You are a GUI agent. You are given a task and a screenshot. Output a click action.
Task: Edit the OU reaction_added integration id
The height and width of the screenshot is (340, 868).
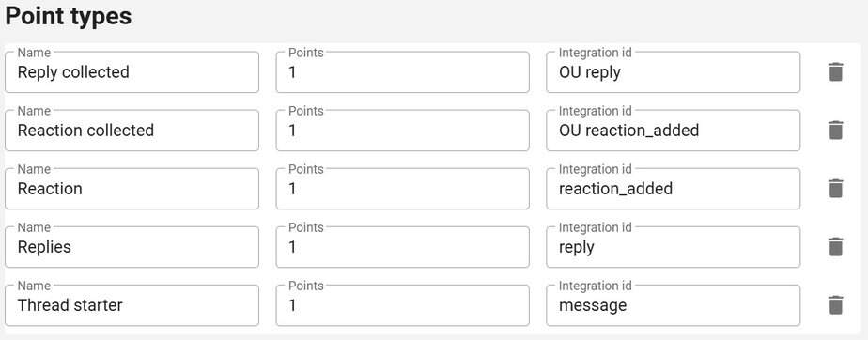674,131
